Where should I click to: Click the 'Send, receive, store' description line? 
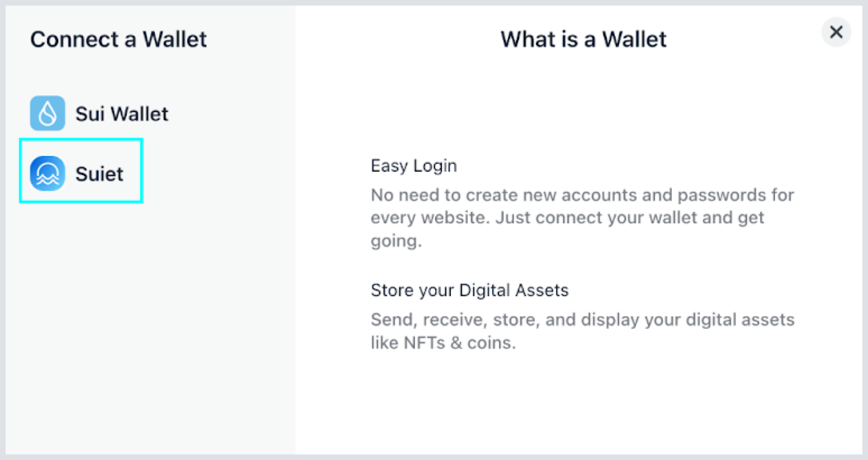583,319
